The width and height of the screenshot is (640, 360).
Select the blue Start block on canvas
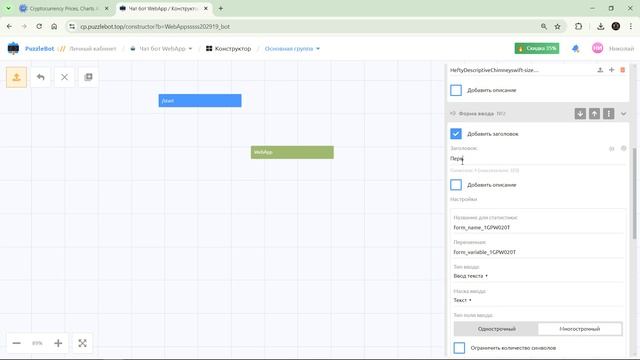200,100
